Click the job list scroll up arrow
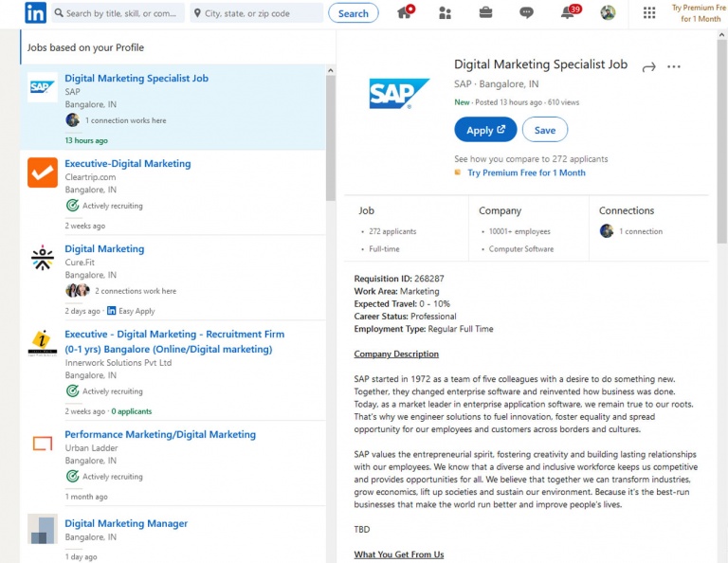This screenshot has width=728, height=563. click(330, 70)
